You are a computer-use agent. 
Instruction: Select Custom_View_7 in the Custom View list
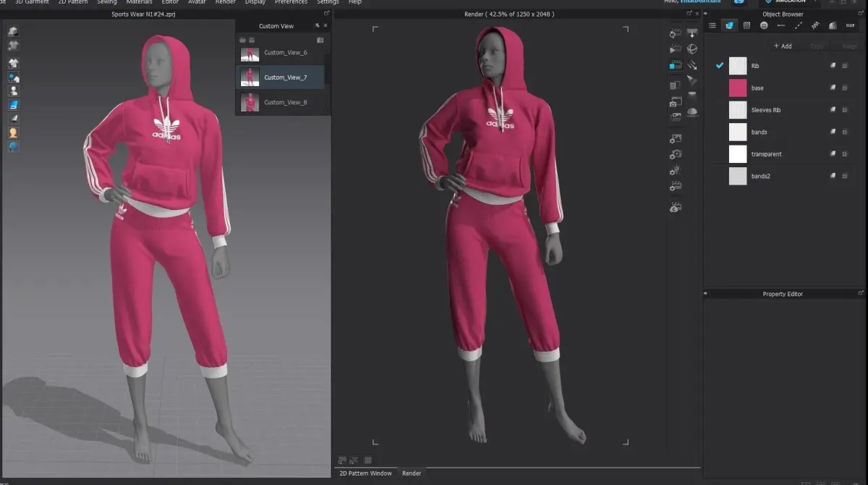[x=280, y=77]
